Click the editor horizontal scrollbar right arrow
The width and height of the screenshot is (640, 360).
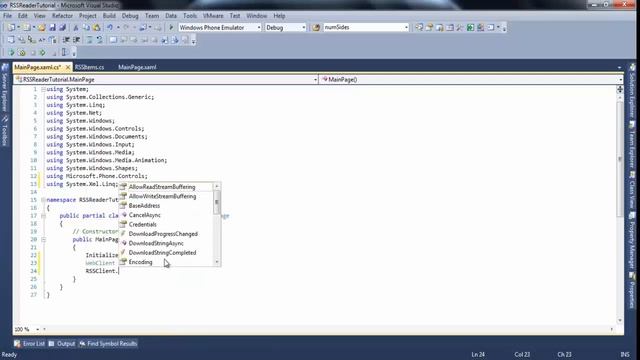[612, 329]
